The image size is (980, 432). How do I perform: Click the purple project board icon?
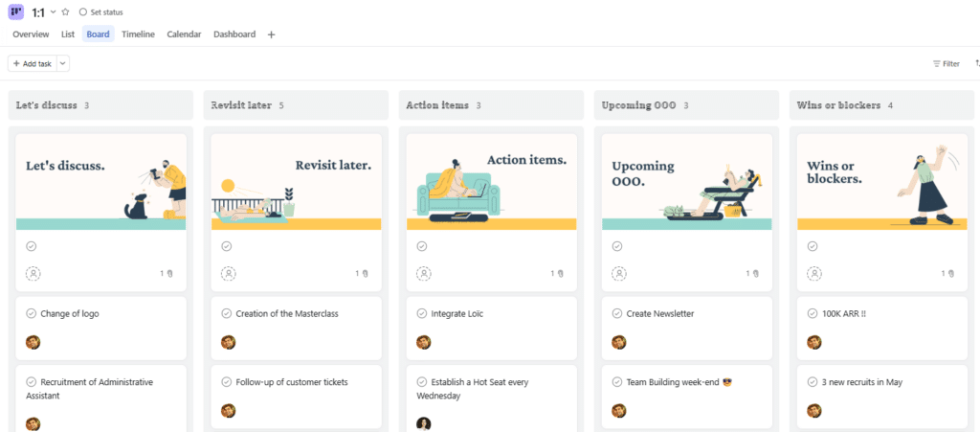[x=15, y=11]
